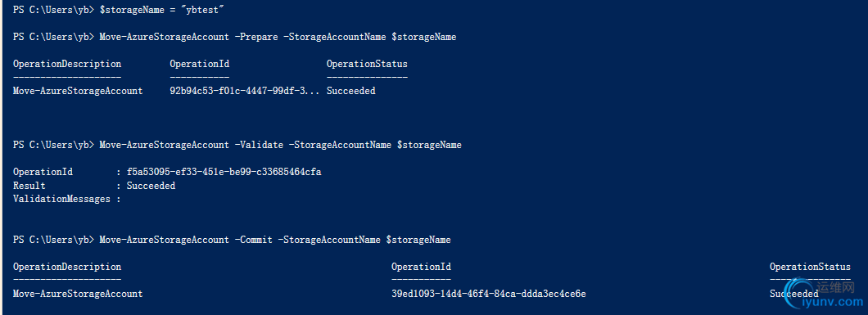Screen dimensions: 868x315
Task: Click the -Validate parameter in the second command
Action: pyautogui.click(x=259, y=145)
